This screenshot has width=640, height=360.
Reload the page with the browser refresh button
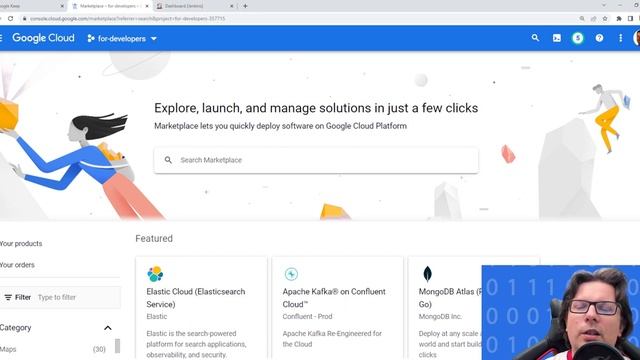coord(11,18)
